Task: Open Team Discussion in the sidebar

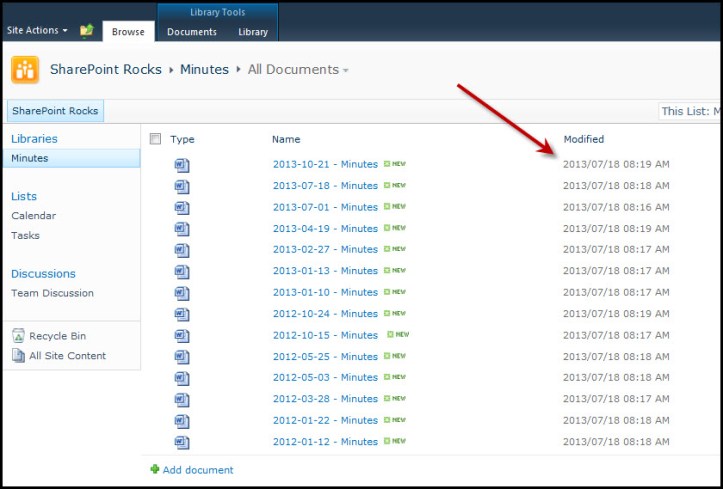Action: [x=52, y=293]
